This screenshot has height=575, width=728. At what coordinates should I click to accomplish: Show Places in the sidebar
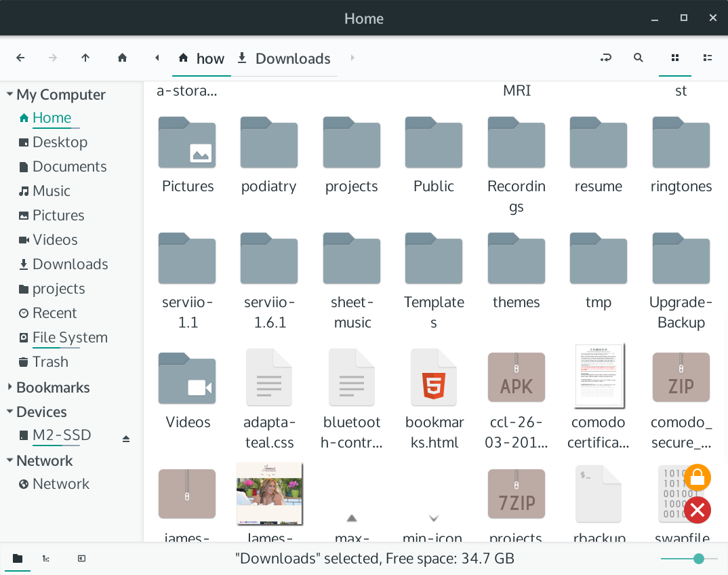click(18, 558)
